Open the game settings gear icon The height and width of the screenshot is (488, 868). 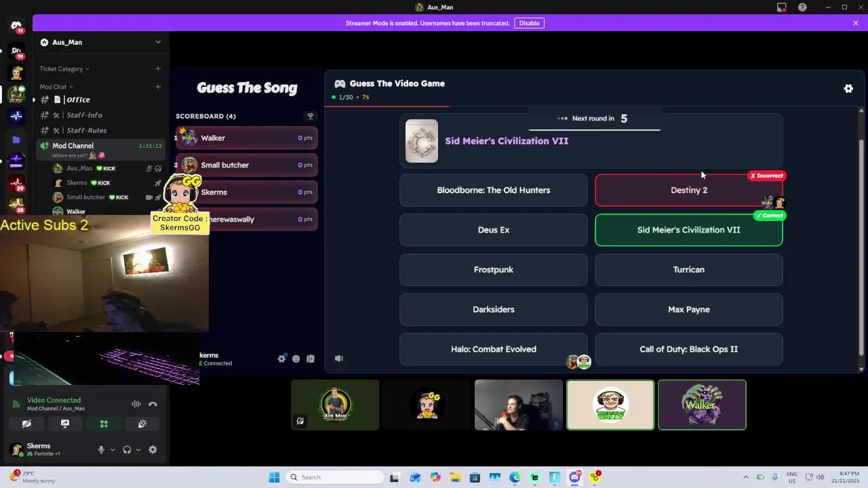[x=848, y=89]
